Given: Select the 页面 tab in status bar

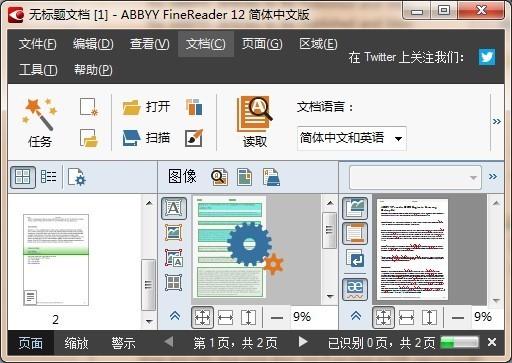Looking at the screenshot, I should coord(30,343).
